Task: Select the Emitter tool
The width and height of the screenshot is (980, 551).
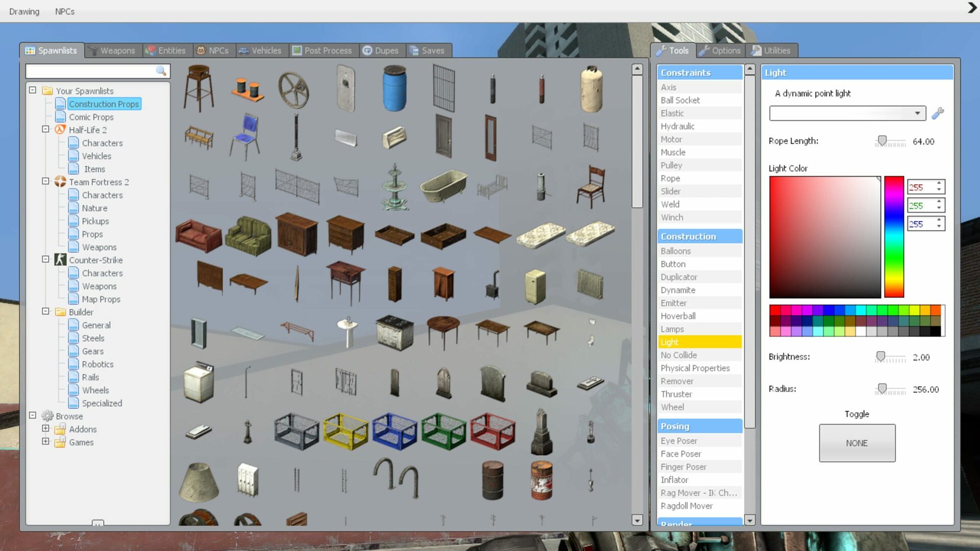Action: [x=673, y=303]
